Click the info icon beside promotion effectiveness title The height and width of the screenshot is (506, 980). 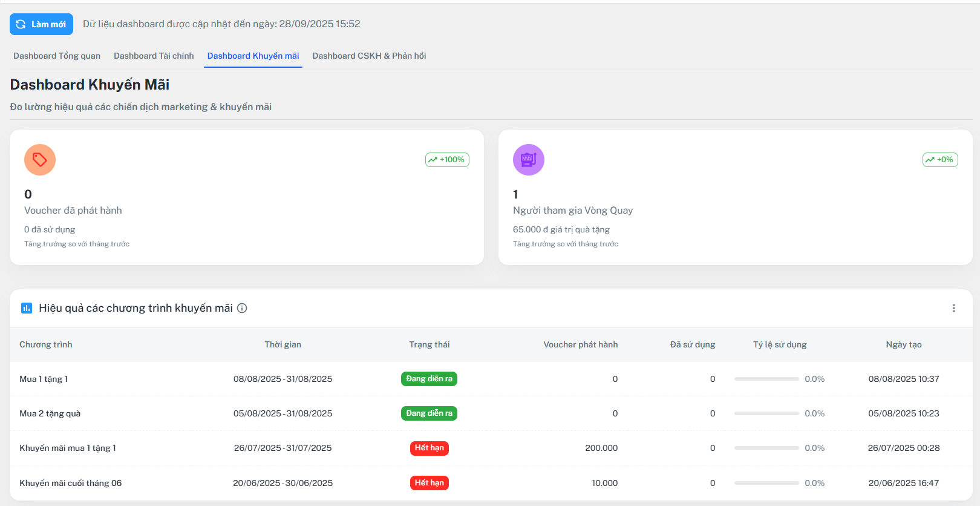pos(242,308)
